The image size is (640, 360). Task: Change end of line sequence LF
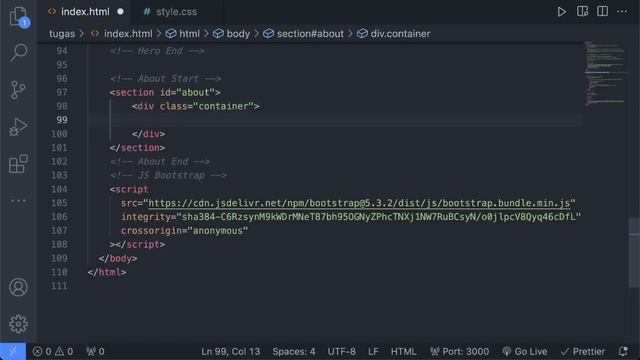373,351
